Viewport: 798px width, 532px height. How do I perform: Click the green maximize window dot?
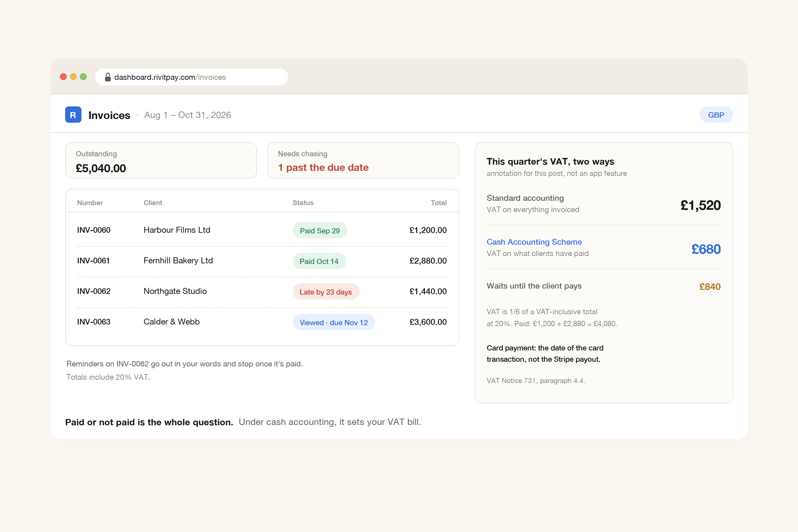pos(83,77)
